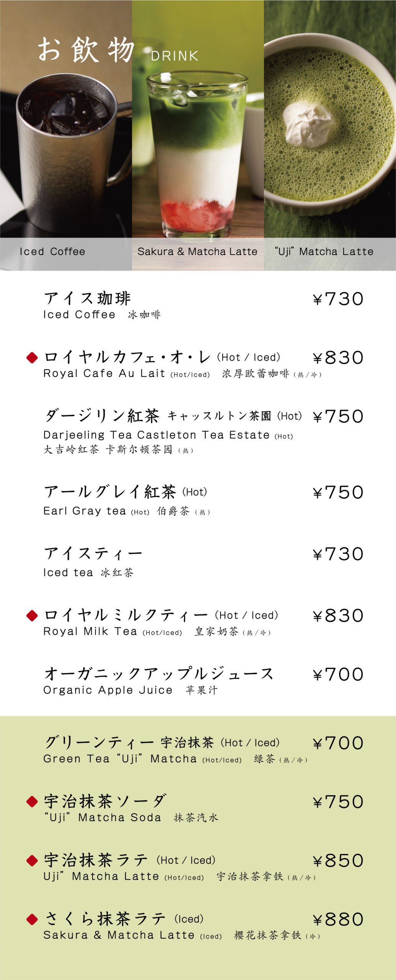Click the Iced Coffee caption label
The width and height of the screenshot is (396, 980).
pyautogui.click(x=52, y=252)
